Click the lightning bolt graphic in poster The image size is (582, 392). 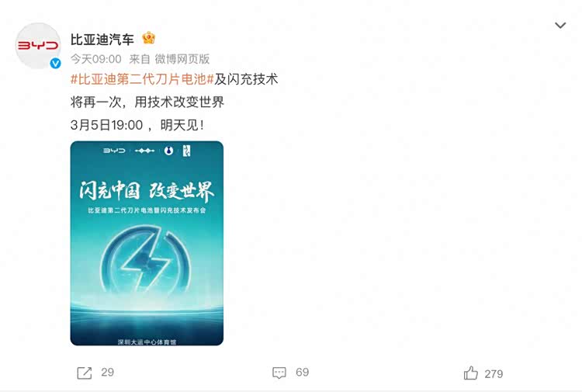point(146,260)
